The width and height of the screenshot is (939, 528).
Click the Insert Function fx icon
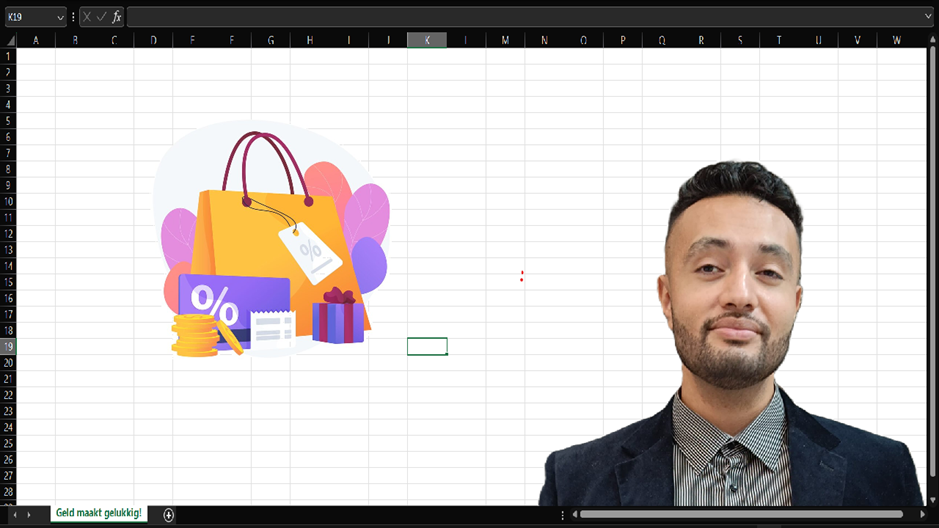(117, 17)
